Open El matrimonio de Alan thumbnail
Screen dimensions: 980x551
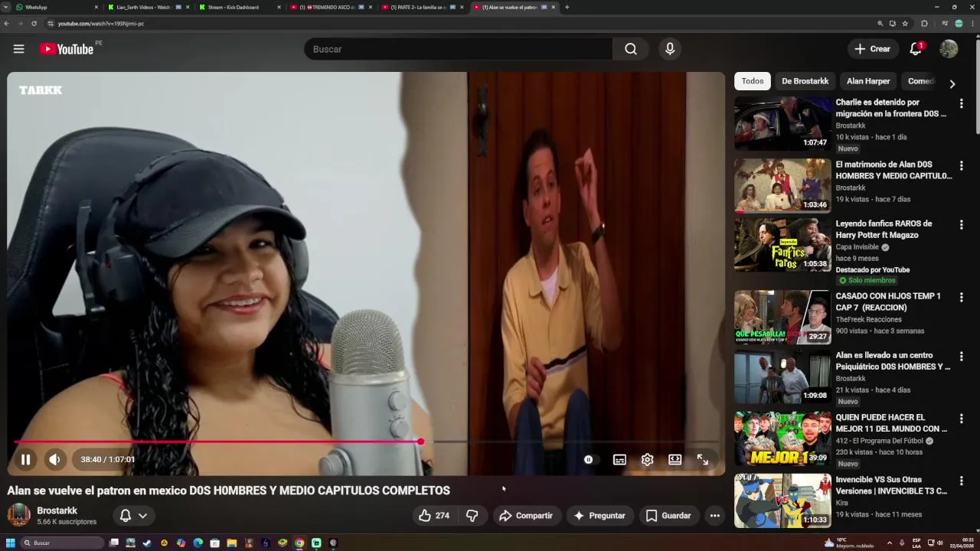[x=782, y=185]
